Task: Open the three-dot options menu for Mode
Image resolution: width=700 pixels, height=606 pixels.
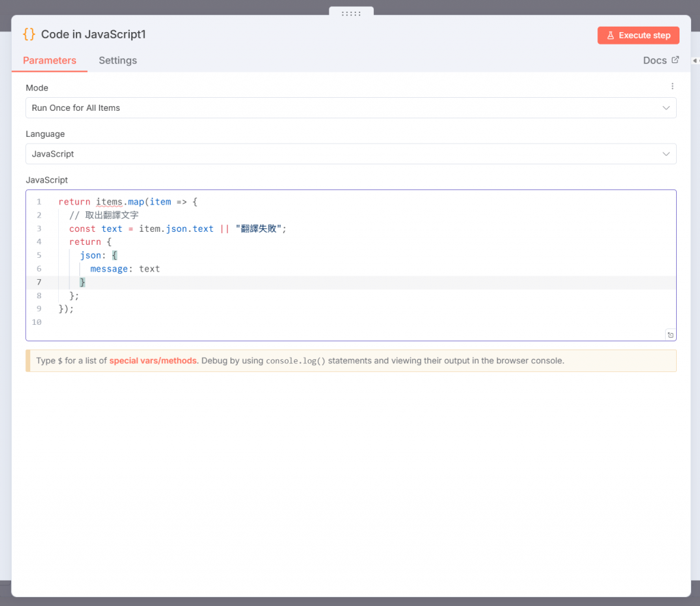Action: [672, 86]
